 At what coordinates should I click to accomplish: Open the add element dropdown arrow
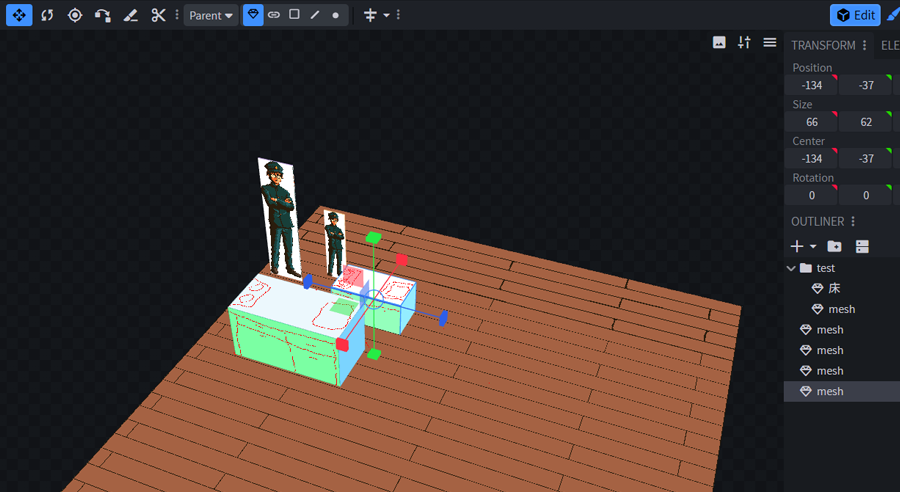coord(813,246)
